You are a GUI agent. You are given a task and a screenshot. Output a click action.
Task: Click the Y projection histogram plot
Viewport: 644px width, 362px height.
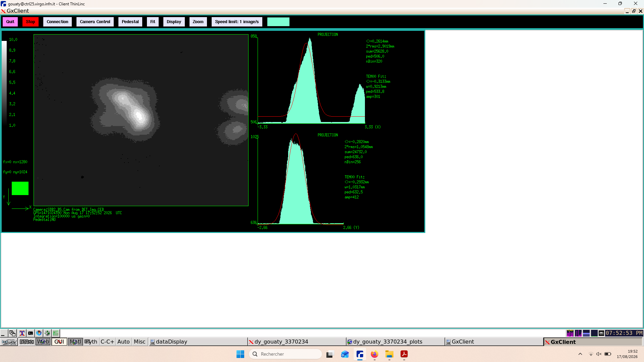pos(301,179)
